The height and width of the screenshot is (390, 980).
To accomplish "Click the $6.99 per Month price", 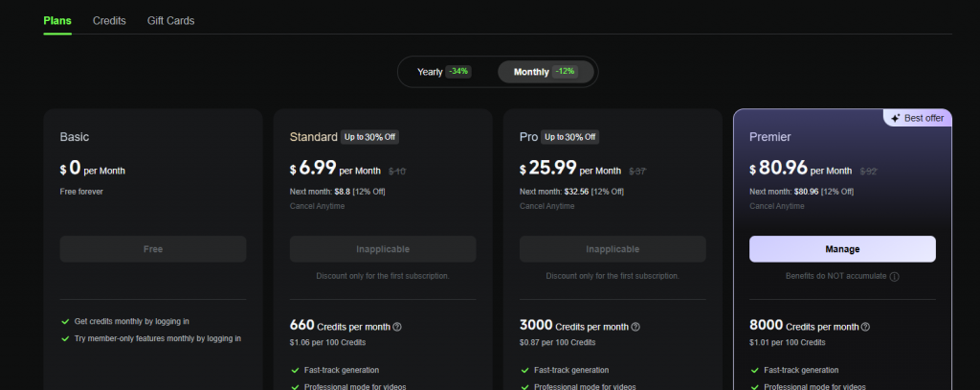I will pos(335,168).
